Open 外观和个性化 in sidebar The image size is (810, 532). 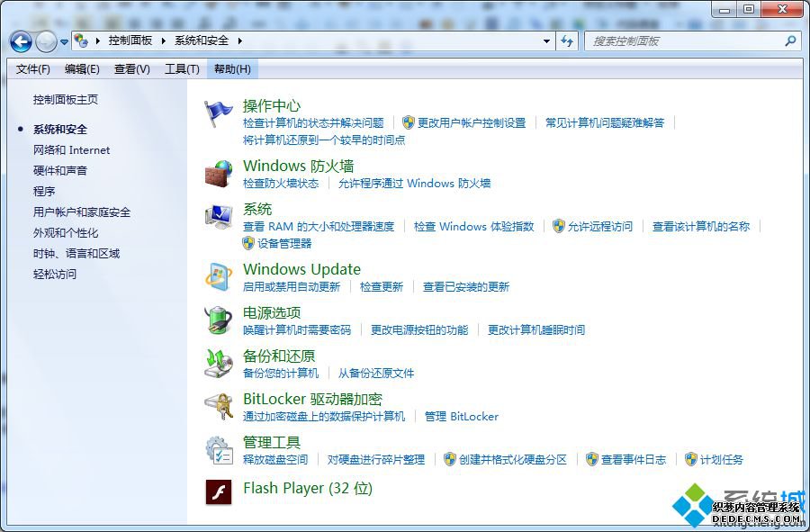pyautogui.click(x=66, y=233)
